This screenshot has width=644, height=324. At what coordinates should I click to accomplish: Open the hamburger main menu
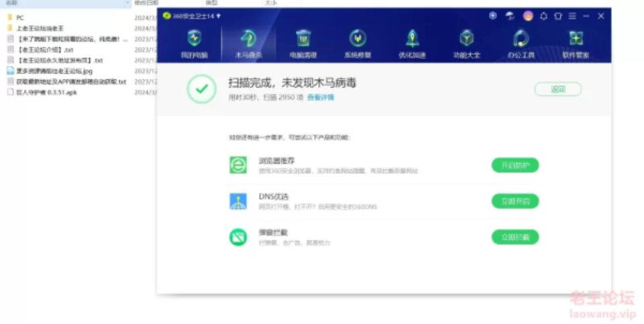click(572, 16)
